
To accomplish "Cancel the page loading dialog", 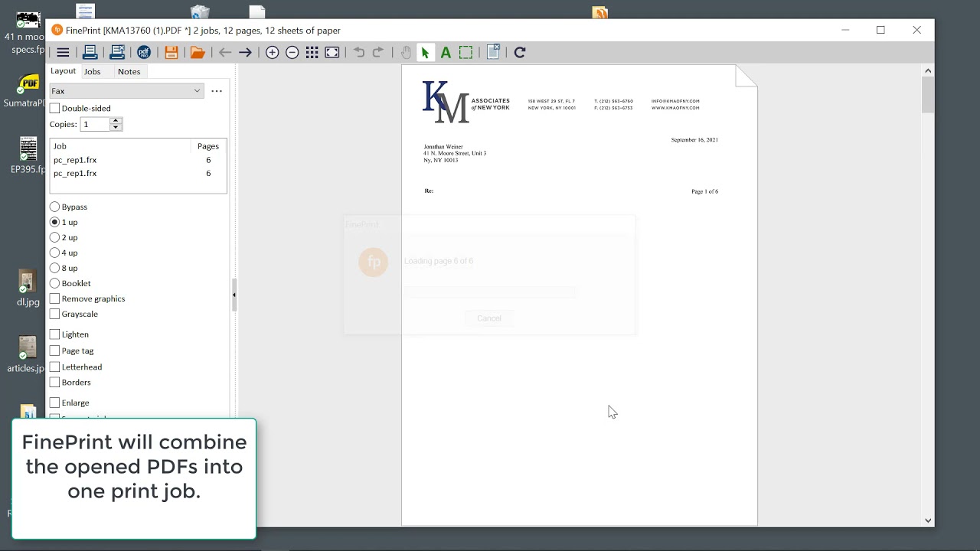I will [x=488, y=318].
